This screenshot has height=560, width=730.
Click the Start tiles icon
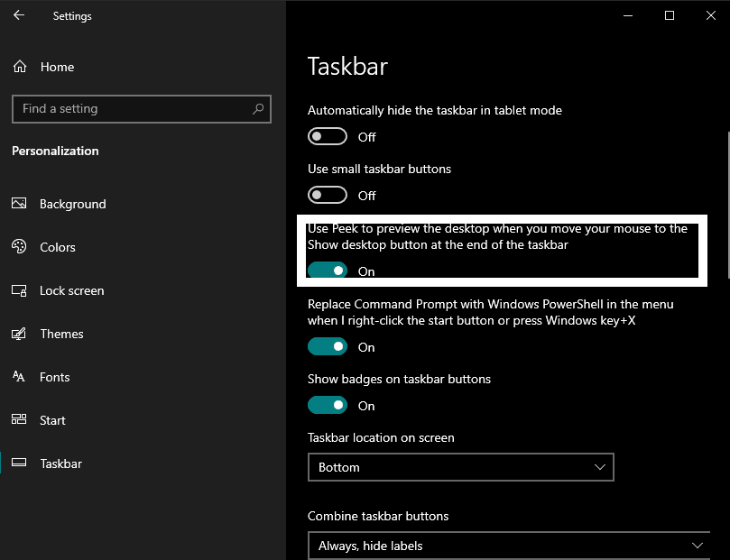(x=19, y=420)
